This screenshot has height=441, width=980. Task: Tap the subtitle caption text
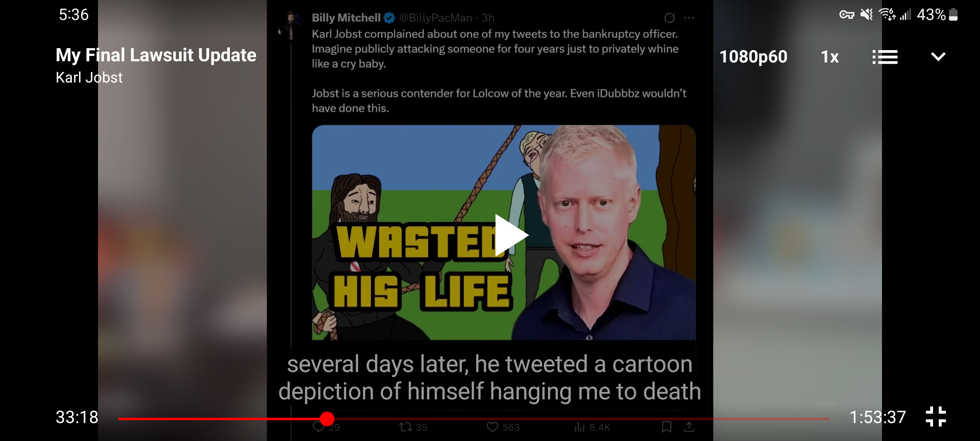tap(490, 377)
